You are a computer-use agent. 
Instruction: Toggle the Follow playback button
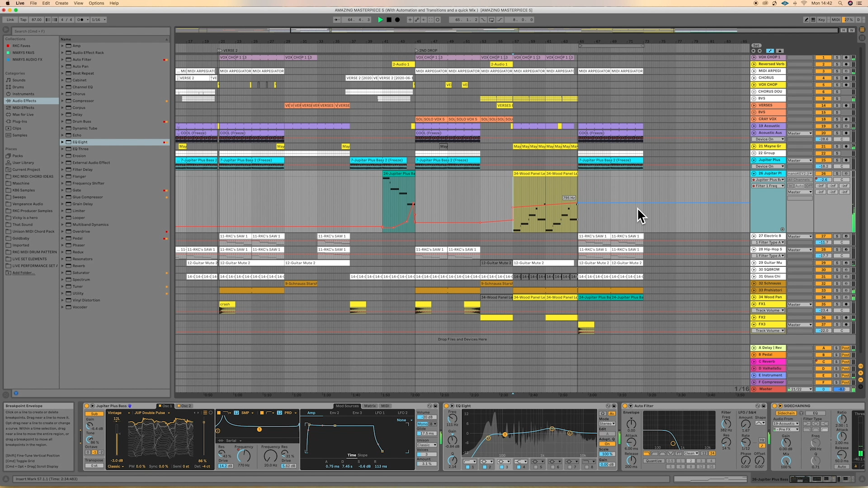point(337,20)
